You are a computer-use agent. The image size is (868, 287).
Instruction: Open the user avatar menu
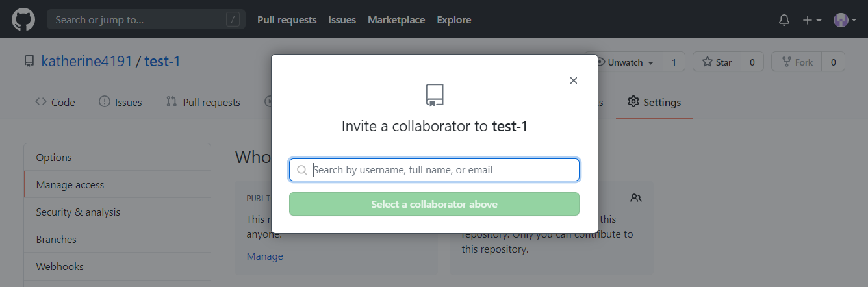[x=845, y=20]
